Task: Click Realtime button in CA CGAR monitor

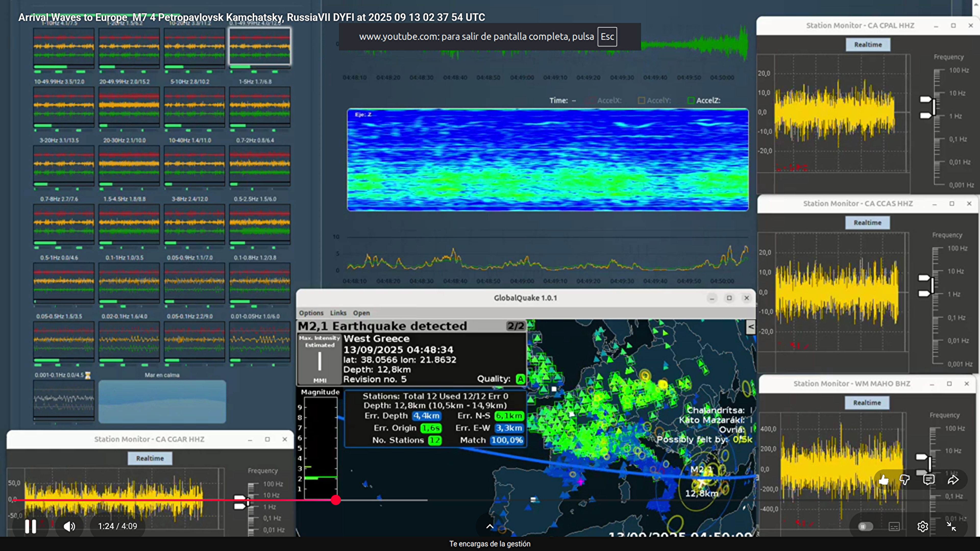Action: click(x=150, y=458)
